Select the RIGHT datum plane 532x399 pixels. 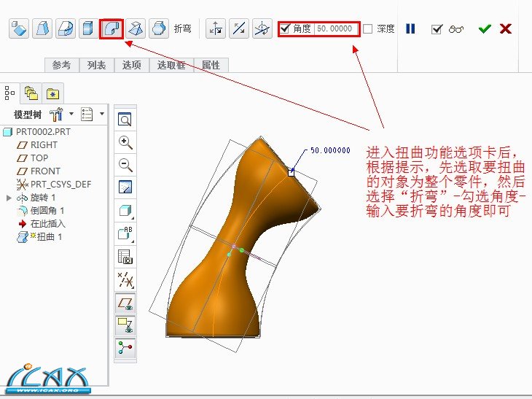click(37, 145)
